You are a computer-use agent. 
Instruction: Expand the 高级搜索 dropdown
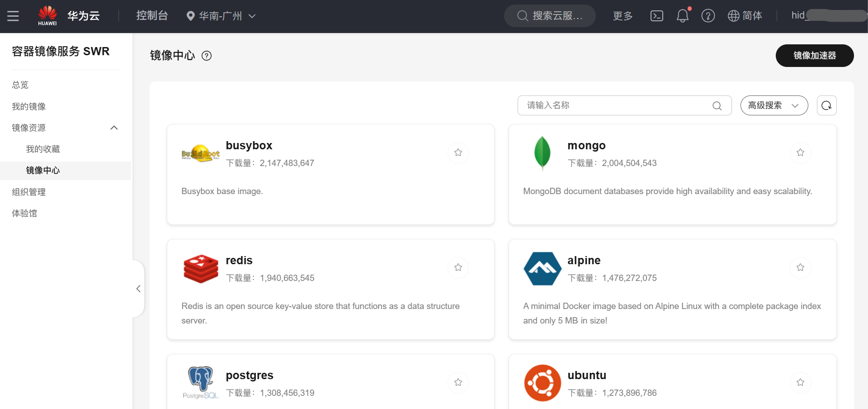pos(774,105)
